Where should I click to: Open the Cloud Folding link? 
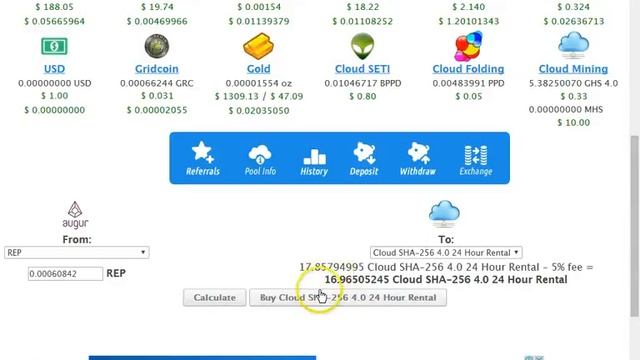coord(468,69)
